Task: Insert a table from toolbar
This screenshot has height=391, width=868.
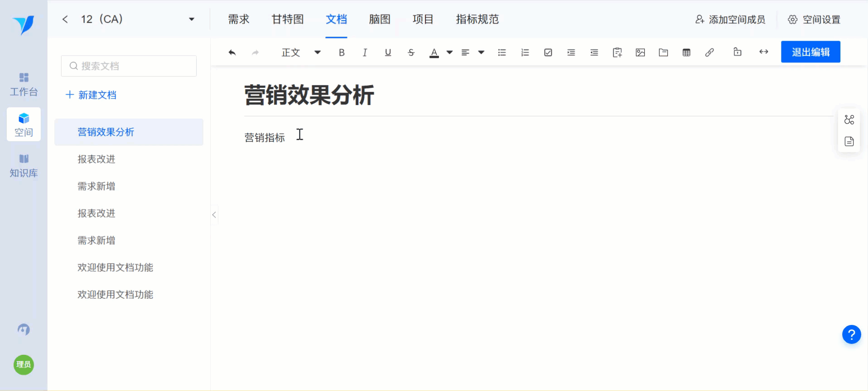Action: 686,52
